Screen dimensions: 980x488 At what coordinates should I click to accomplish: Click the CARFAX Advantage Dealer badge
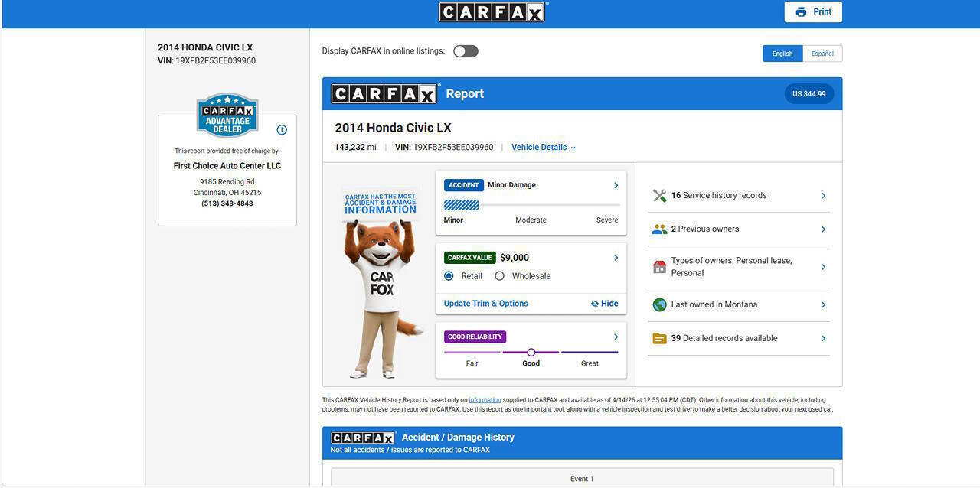click(227, 115)
